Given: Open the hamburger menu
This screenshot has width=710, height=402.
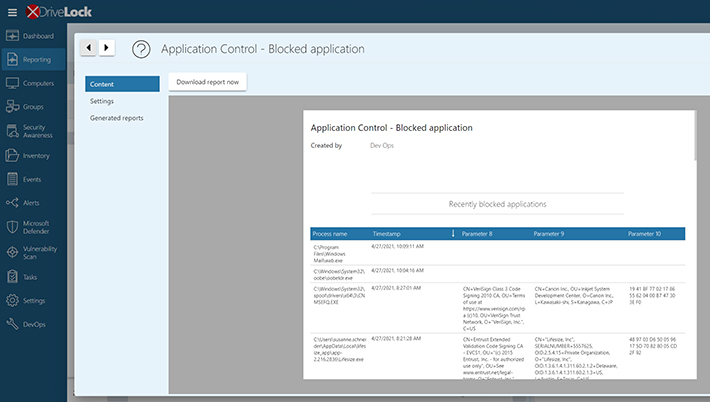Looking at the screenshot, I should tap(12, 12).
